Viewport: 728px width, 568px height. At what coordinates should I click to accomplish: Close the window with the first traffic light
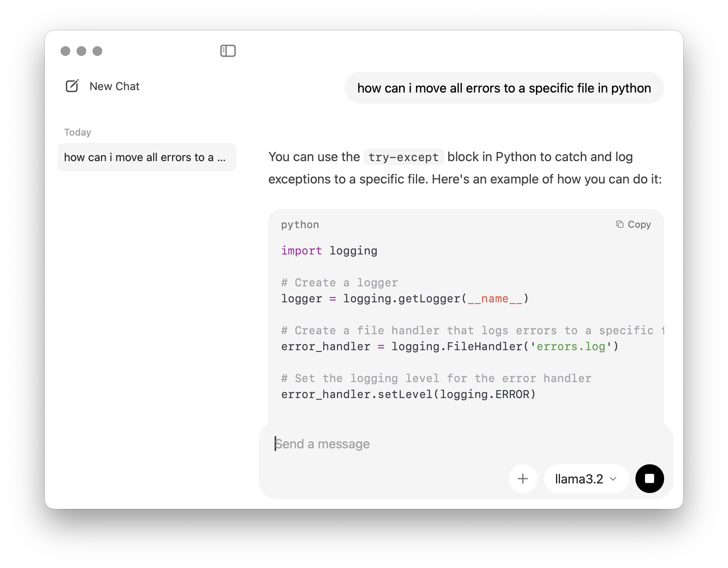click(x=65, y=51)
